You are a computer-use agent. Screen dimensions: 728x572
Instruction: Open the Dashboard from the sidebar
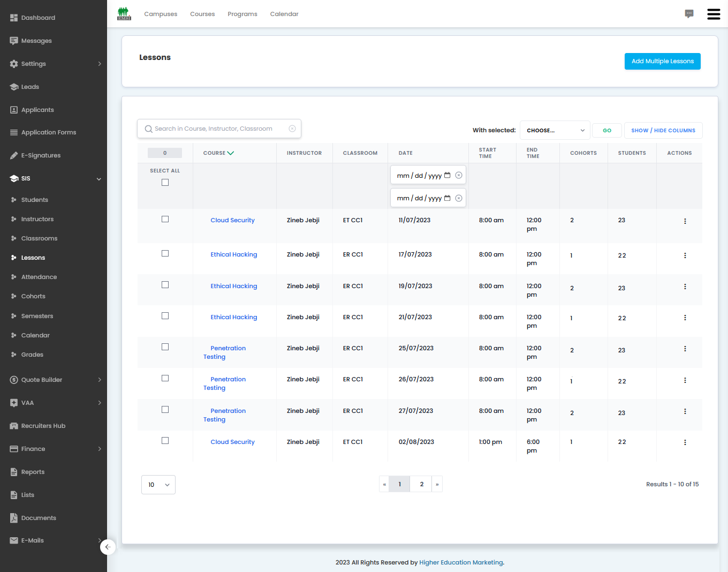pos(38,18)
